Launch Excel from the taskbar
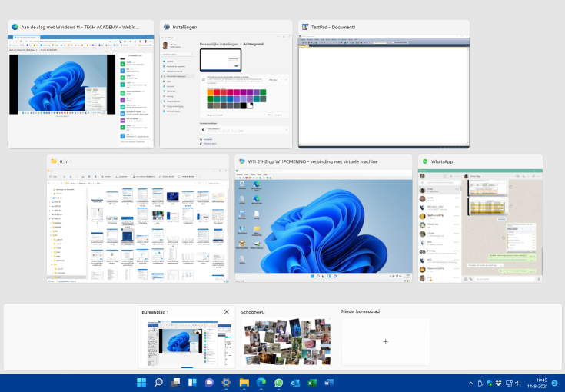 coord(312,383)
